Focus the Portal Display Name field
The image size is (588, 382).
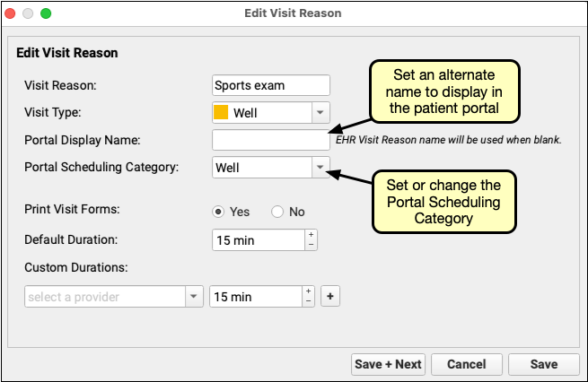[x=271, y=140]
